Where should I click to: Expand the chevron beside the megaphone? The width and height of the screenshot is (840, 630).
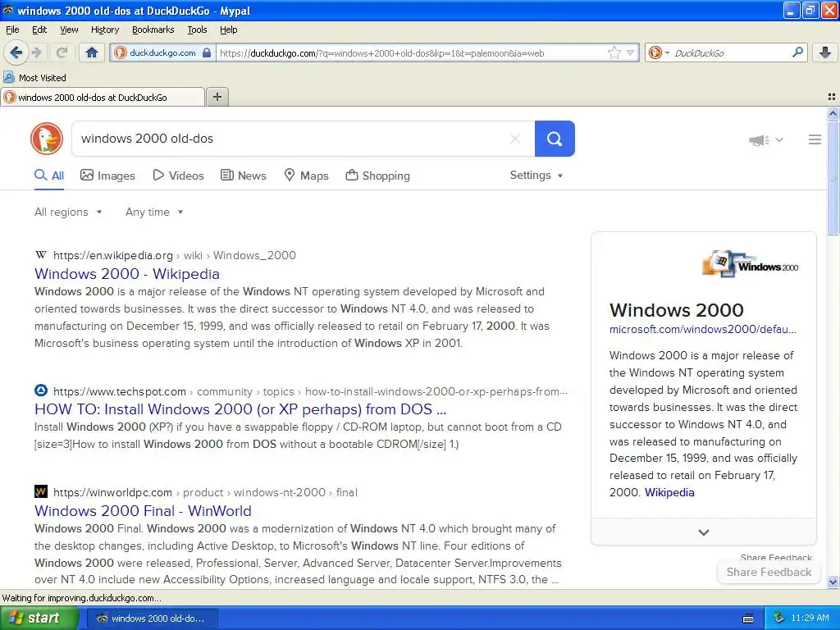coord(779,140)
